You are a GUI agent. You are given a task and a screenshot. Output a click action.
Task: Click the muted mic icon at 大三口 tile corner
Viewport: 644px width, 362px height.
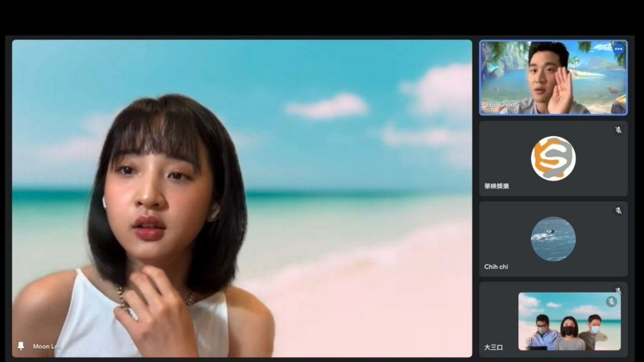point(618,290)
